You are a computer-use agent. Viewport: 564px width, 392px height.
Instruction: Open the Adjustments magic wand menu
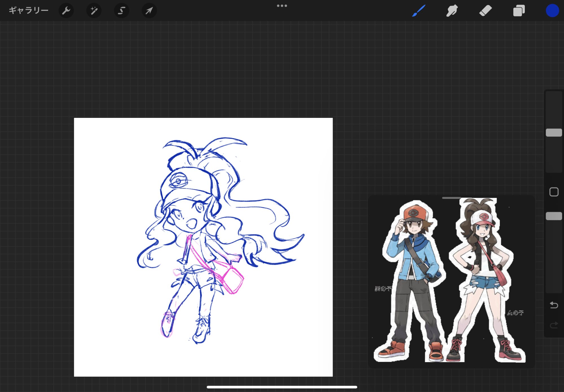94,11
